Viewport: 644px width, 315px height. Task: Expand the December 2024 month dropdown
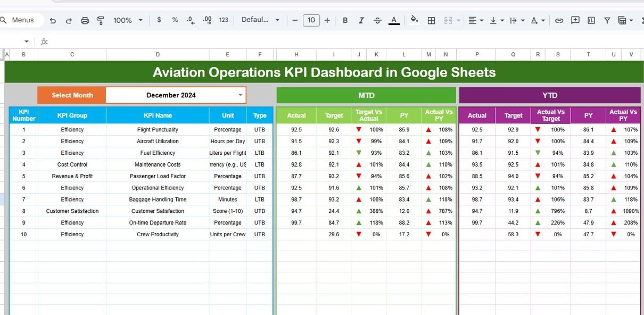[x=240, y=95]
